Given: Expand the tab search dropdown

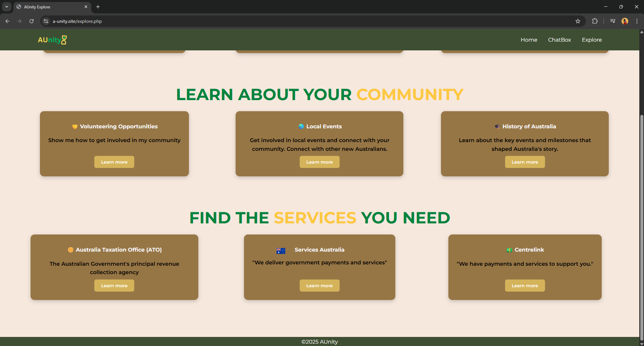Looking at the screenshot, I should pos(6,7).
